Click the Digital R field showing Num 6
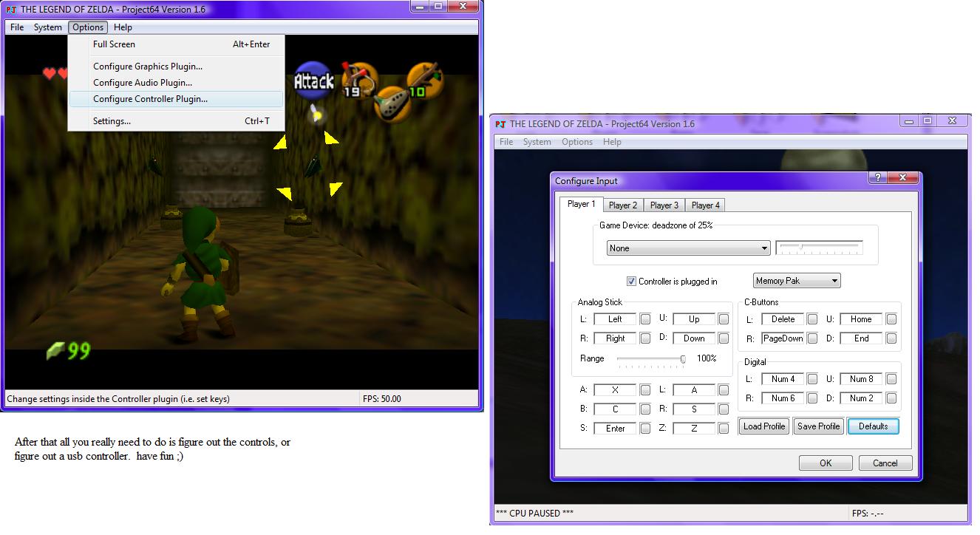 click(783, 398)
